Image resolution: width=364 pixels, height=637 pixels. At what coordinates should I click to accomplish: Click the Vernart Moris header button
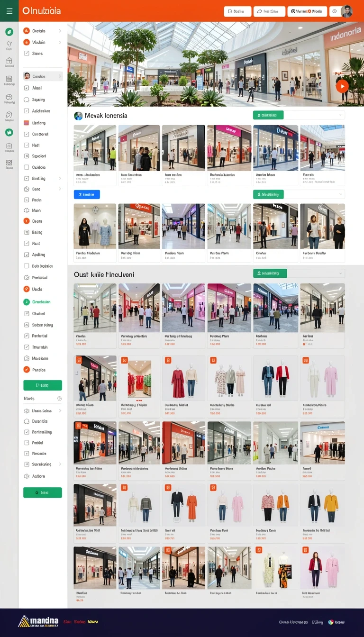tap(307, 11)
